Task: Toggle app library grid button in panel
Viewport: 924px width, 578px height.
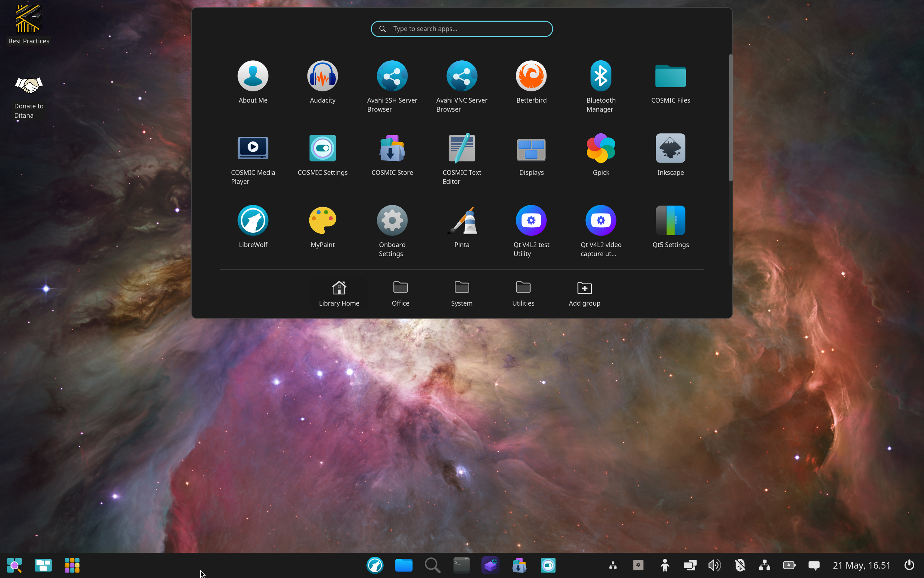Action: [72, 565]
